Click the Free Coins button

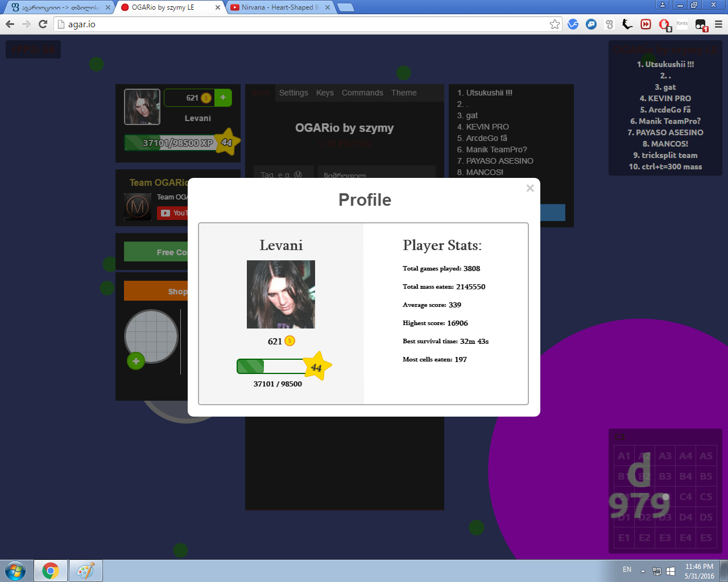(x=156, y=252)
